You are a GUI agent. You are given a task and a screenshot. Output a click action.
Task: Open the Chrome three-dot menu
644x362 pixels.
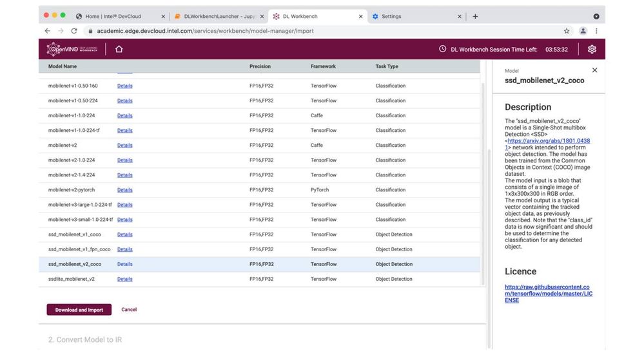(x=596, y=31)
